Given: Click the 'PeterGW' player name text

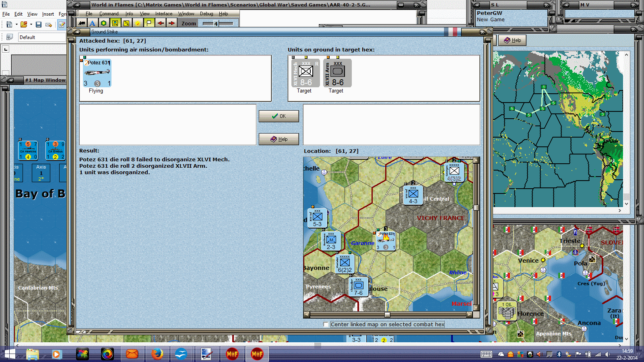Looking at the screenshot, I should click(x=489, y=13).
